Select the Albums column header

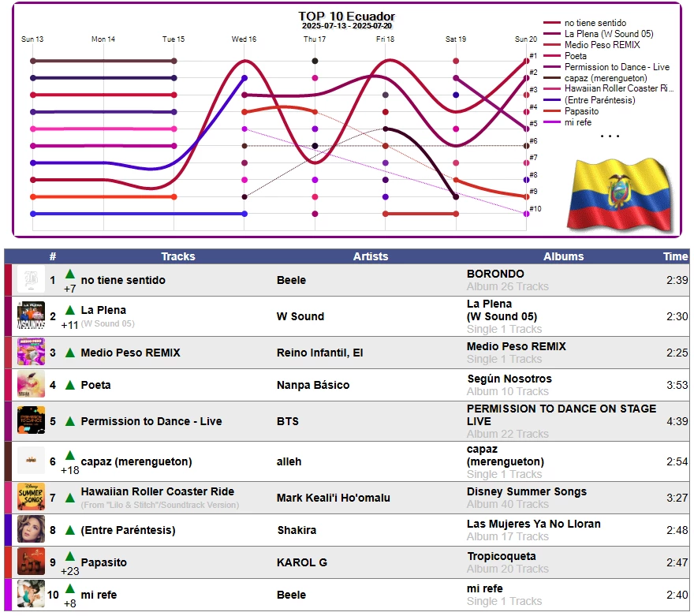(x=563, y=256)
